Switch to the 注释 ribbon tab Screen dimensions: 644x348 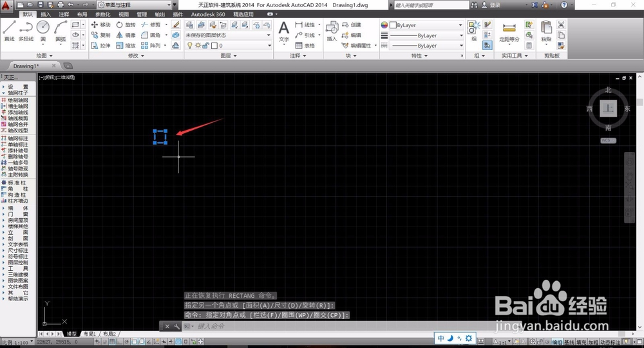coord(64,14)
